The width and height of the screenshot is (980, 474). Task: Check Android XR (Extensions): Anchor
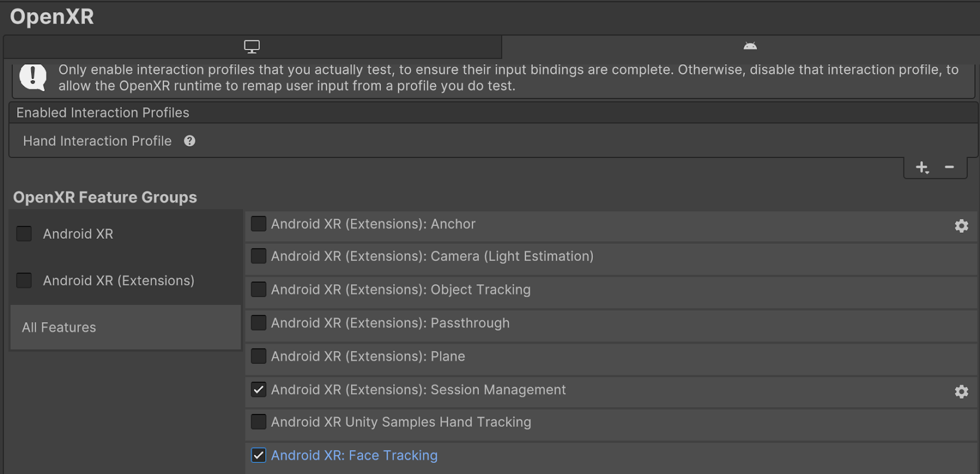pos(258,224)
